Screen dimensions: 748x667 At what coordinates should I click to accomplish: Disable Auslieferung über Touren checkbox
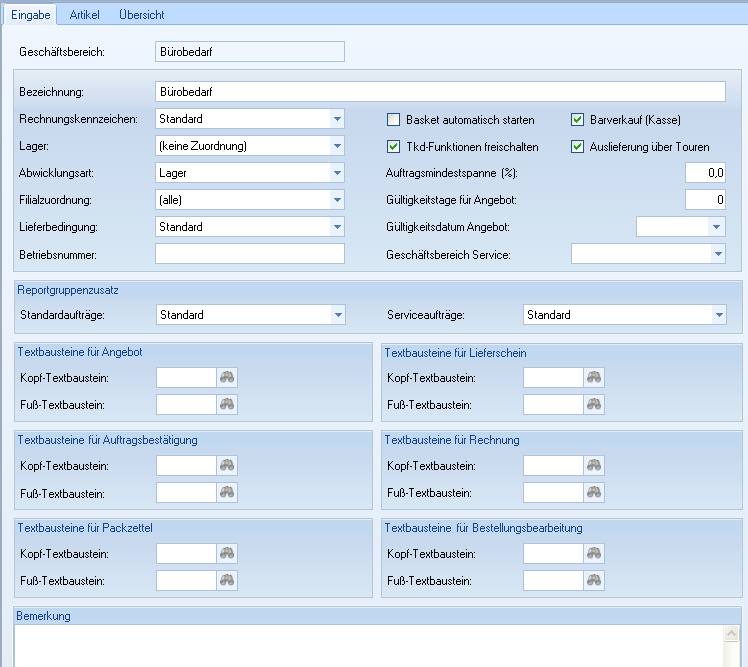578,147
